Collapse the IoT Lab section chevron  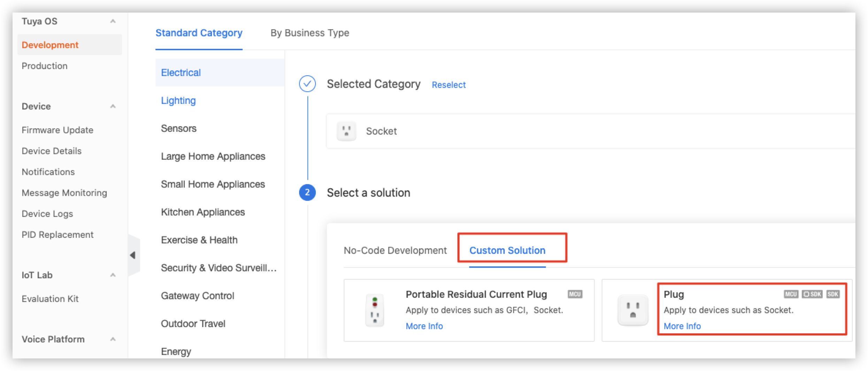[113, 275]
